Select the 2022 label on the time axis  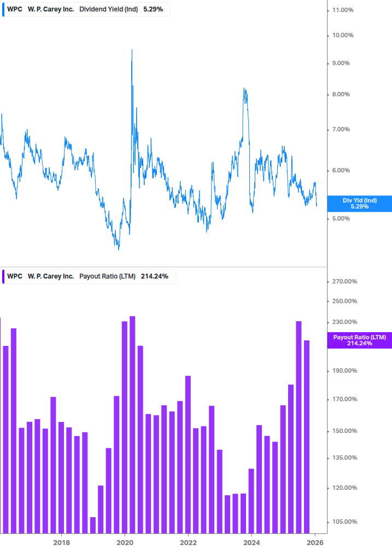[188, 542]
